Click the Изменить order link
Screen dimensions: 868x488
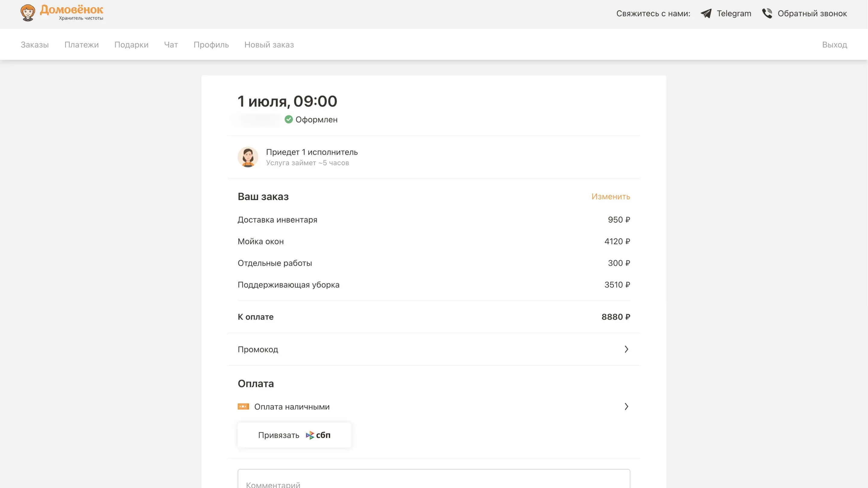pyautogui.click(x=611, y=196)
